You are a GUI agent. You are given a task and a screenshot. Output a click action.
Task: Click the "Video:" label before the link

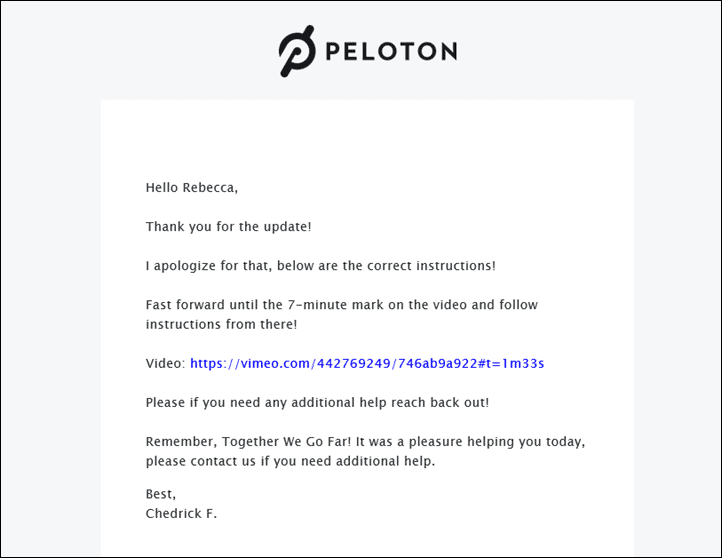click(165, 363)
